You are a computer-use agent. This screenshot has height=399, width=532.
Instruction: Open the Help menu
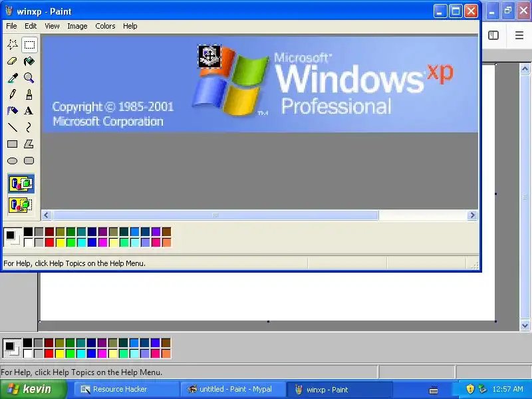click(130, 26)
